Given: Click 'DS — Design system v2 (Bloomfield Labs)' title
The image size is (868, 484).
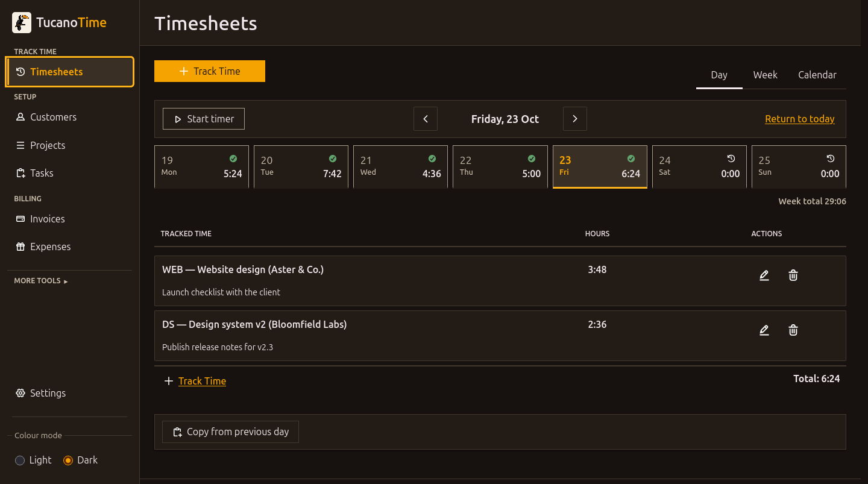Looking at the screenshot, I should (x=254, y=324).
